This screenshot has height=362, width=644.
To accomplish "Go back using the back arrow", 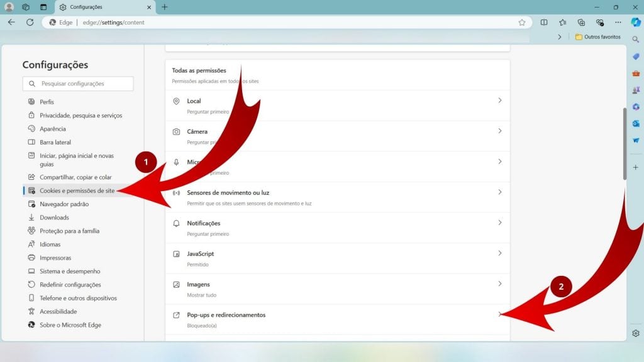I will point(12,23).
